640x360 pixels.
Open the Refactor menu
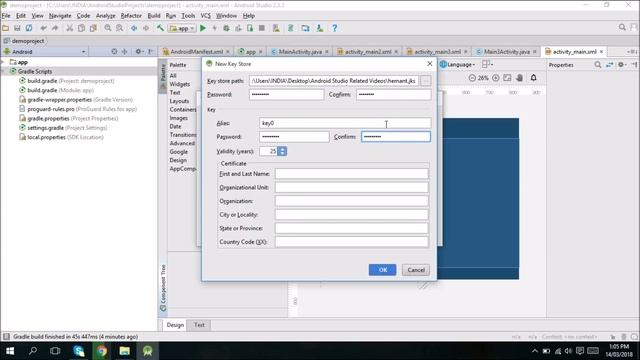(x=131, y=16)
